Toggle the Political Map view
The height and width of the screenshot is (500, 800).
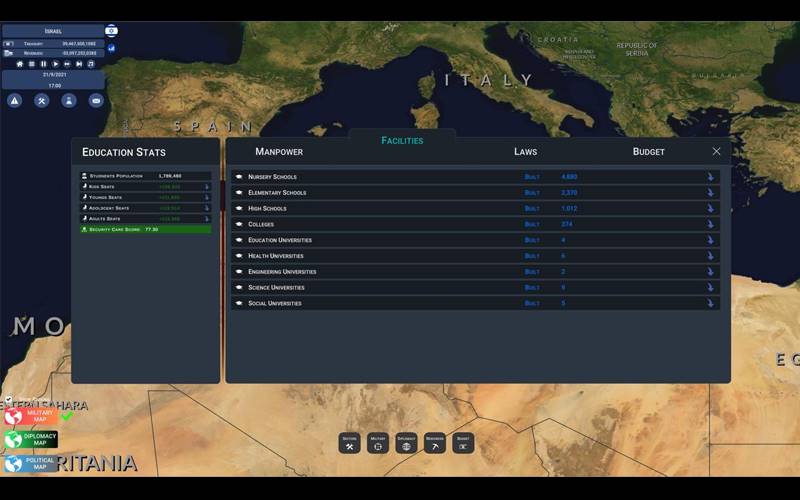[x=30, y=464]
